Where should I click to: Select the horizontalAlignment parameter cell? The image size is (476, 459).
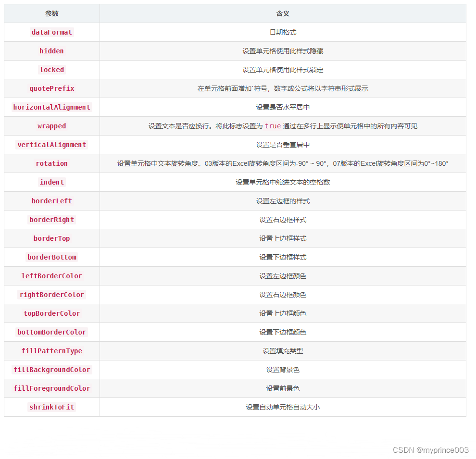51,107
